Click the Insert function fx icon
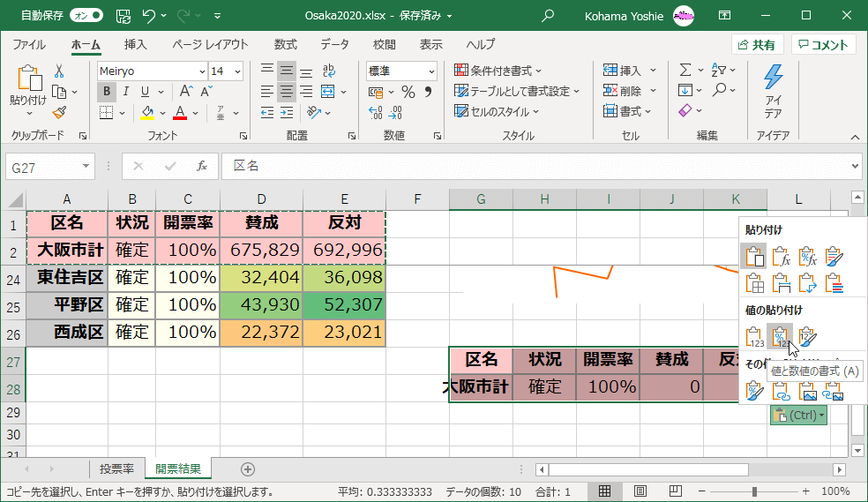The width and height of the screenshot is (868, 502). (x=202, y=166)
